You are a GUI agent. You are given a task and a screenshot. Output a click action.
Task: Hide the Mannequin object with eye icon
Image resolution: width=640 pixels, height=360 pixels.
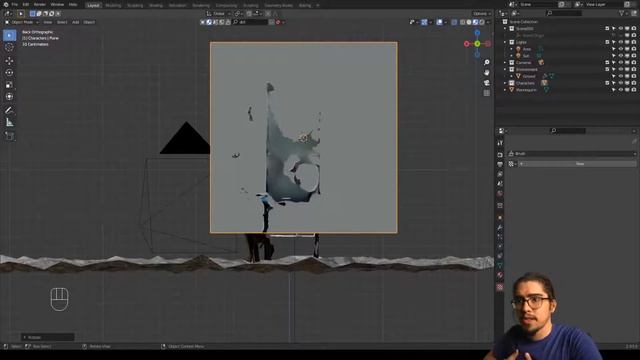(620, 90)
